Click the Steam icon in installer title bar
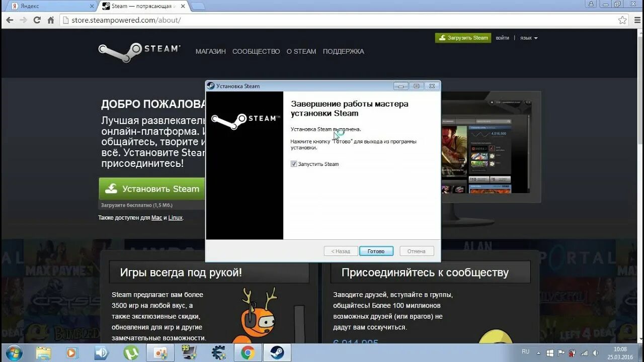Screen dimensions: 644x362 tap(210, 86)
